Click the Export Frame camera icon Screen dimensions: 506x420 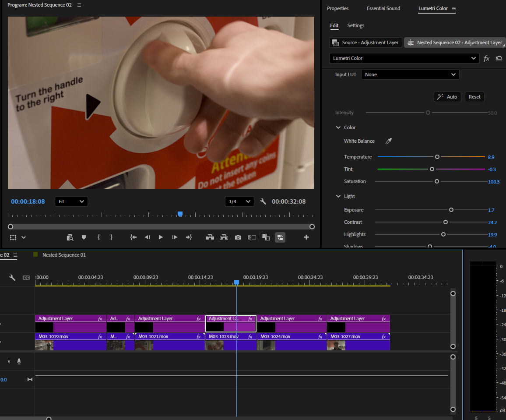coord(238,237)
